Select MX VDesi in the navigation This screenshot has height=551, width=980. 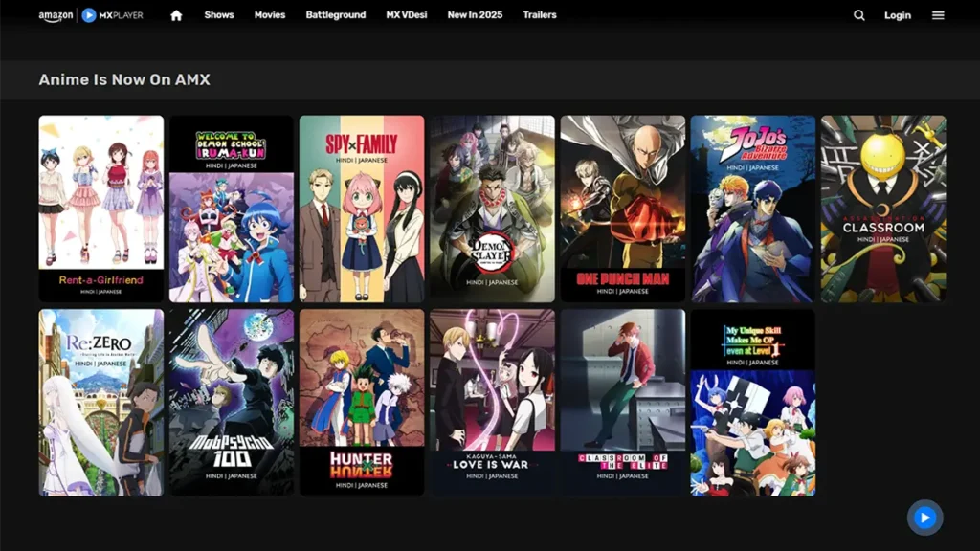pyautogui.click(x=406, y=15)
